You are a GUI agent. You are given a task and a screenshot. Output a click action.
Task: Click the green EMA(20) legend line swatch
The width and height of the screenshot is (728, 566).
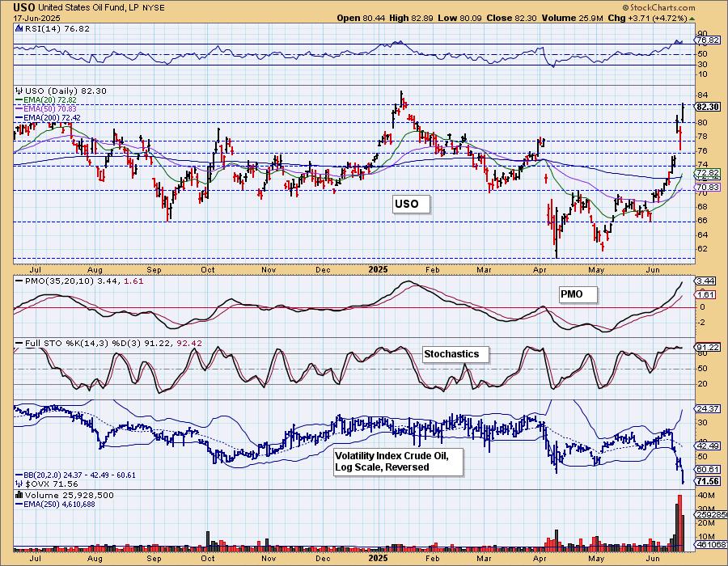pyautogui.click(x=19, y=99)
